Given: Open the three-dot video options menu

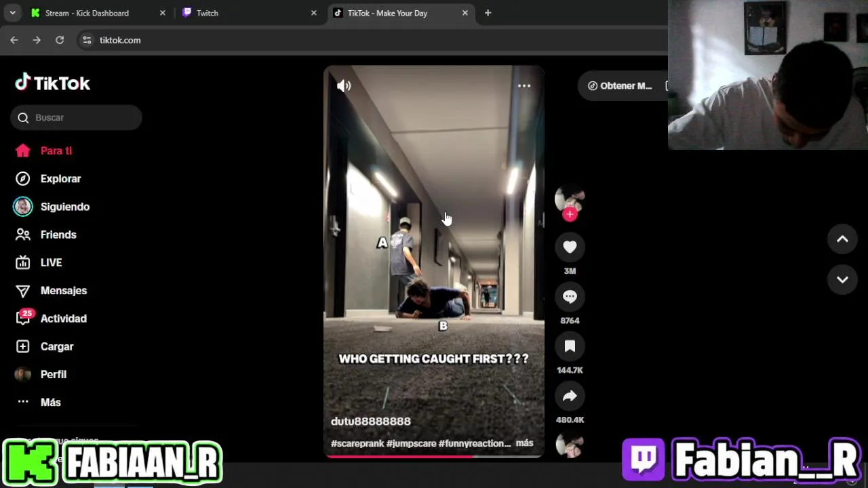Looking at the screenshot, I should [x=524, y=86].
